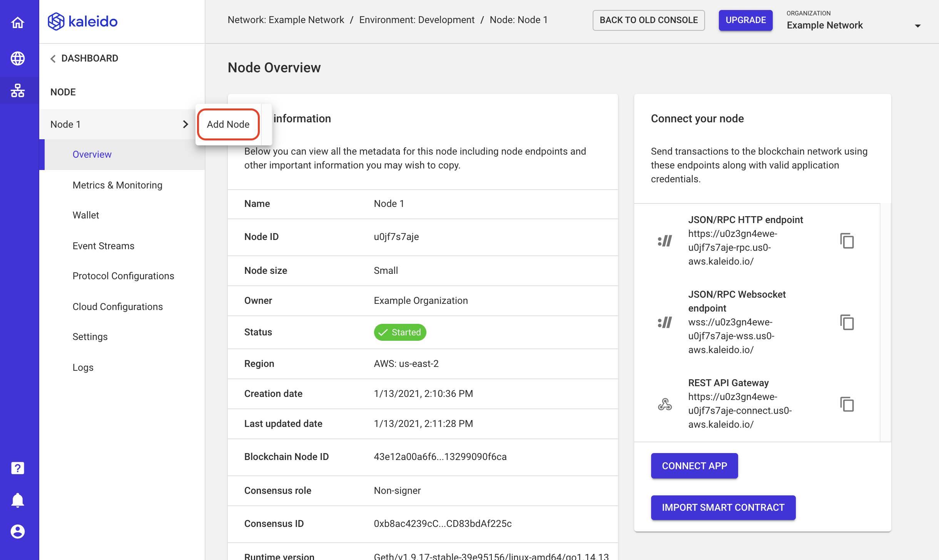Viewport: 939px width, 560px height.
Task: Click the IMPORT SMART CONTRACT button
Action: 723,507
